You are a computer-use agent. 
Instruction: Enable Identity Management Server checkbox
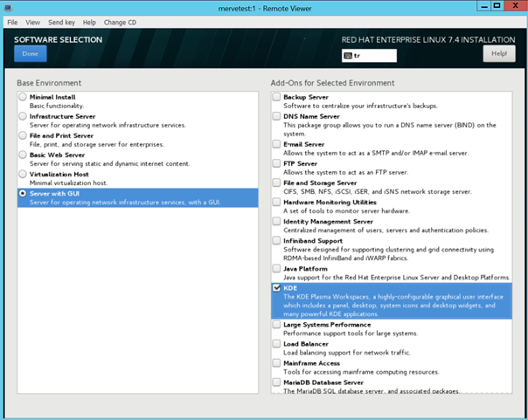276,221
